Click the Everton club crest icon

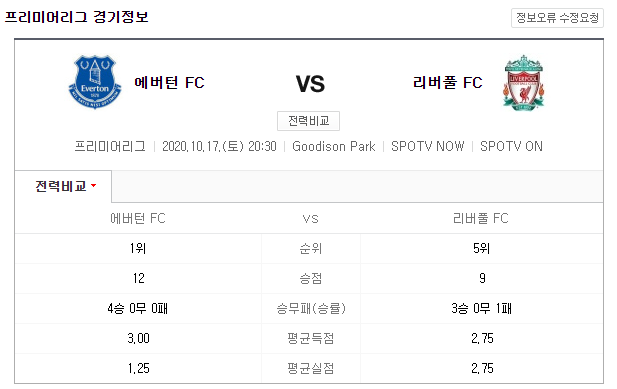(95, 82)
